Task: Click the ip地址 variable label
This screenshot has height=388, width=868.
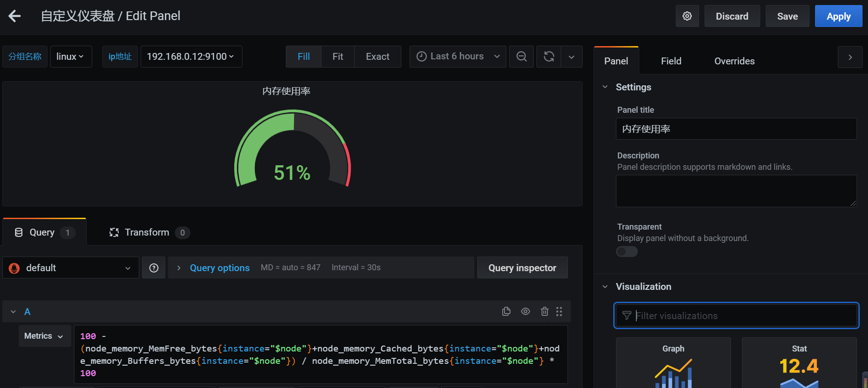Action: pos(120,57)
